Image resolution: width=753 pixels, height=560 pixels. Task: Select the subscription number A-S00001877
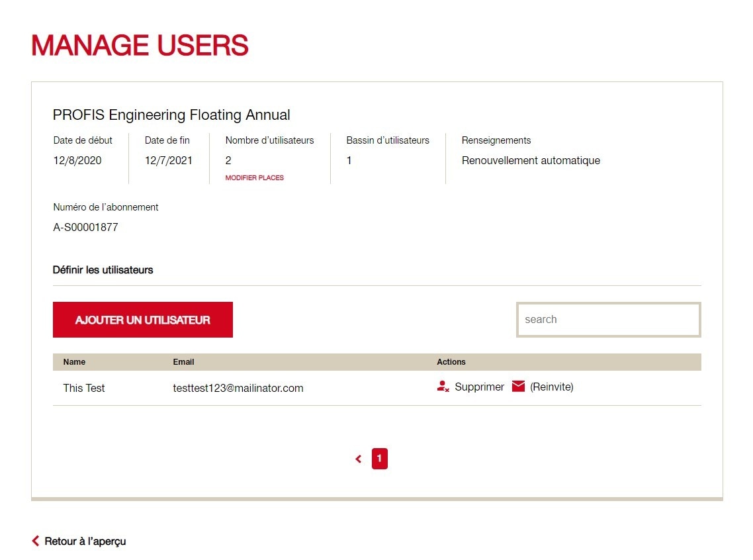[x=86, y=227]
